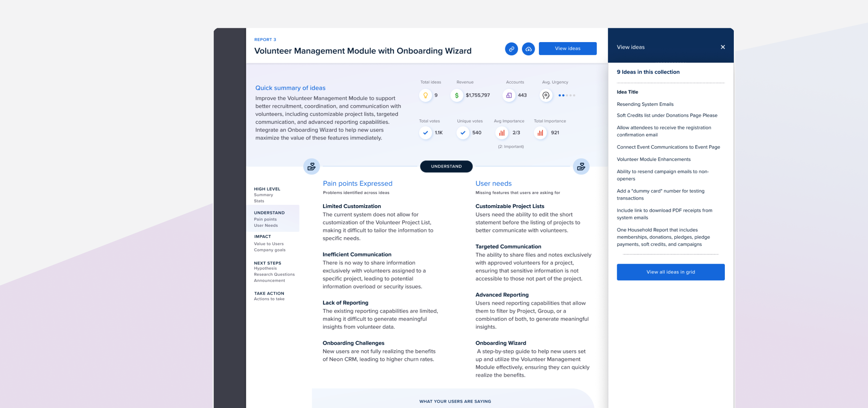The height and width of the screenshot is (408, 868).
Task: Click the UNDERSTAND pill button
Action: click(446, 166)
